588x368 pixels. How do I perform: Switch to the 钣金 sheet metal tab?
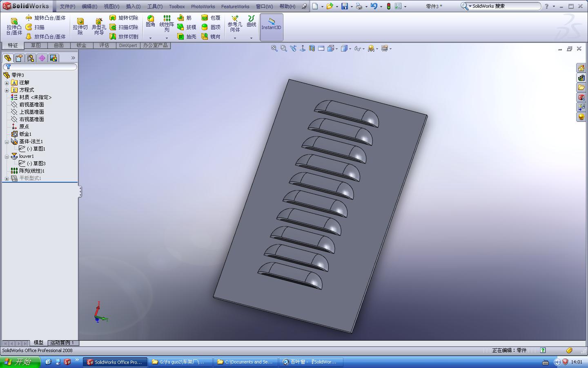point(82,45)
